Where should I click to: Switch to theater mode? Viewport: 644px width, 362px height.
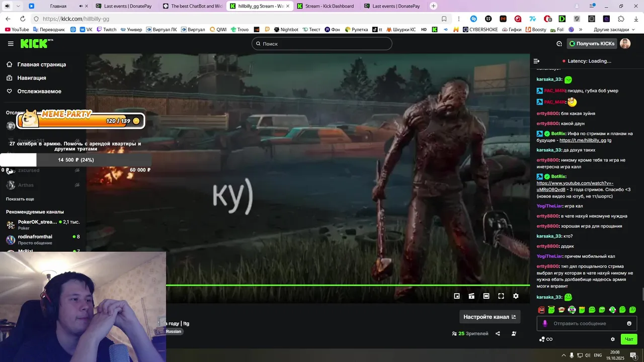pyautogui.click(x=486, y=296)
